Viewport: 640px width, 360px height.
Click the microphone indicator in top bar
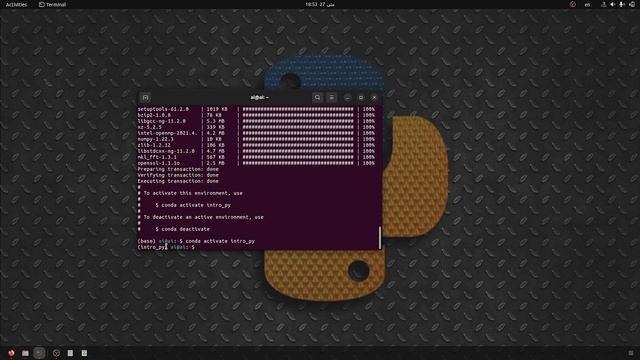pos(622,4)
